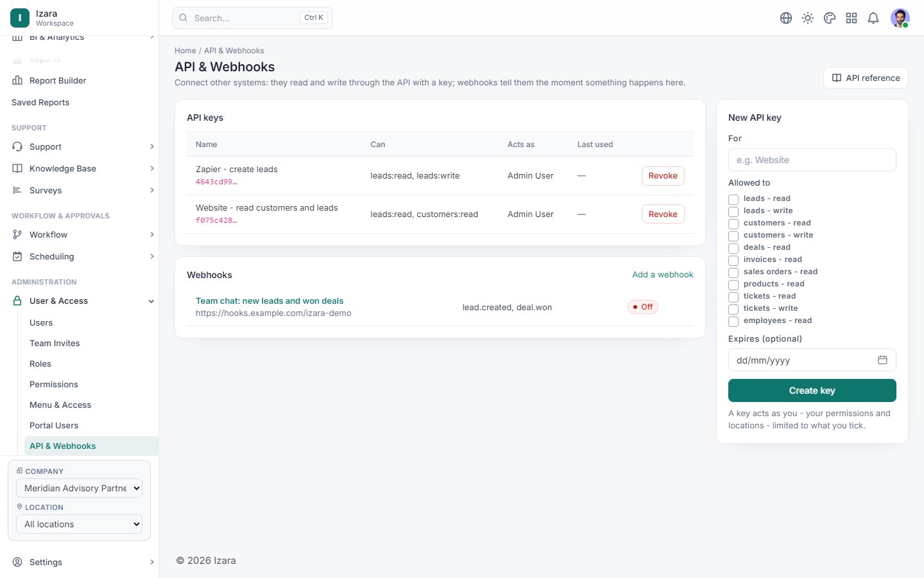Viewport: 924px width, 578px height.
Task: Revoke the Zapier - create leads key
Action: (663, 176)
